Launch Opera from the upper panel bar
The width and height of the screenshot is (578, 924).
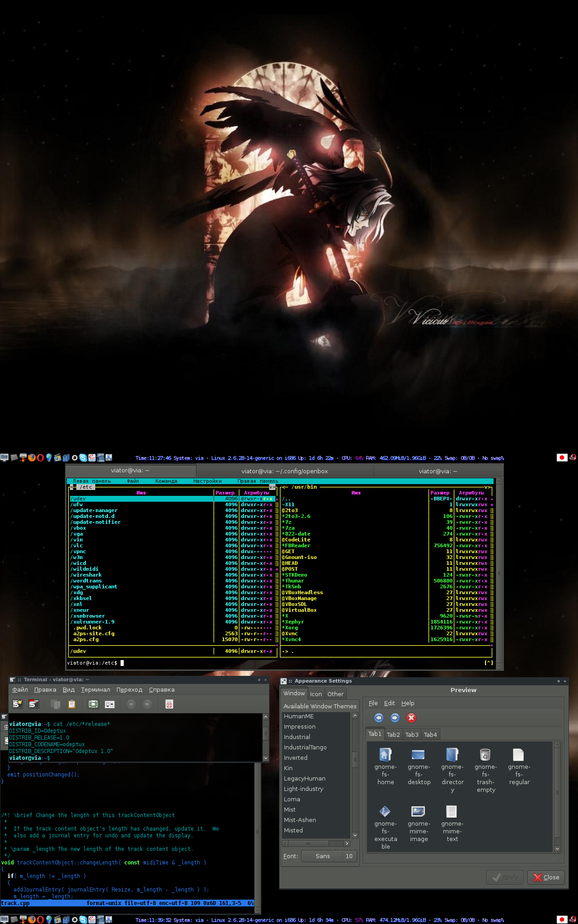tap(40, 457)
